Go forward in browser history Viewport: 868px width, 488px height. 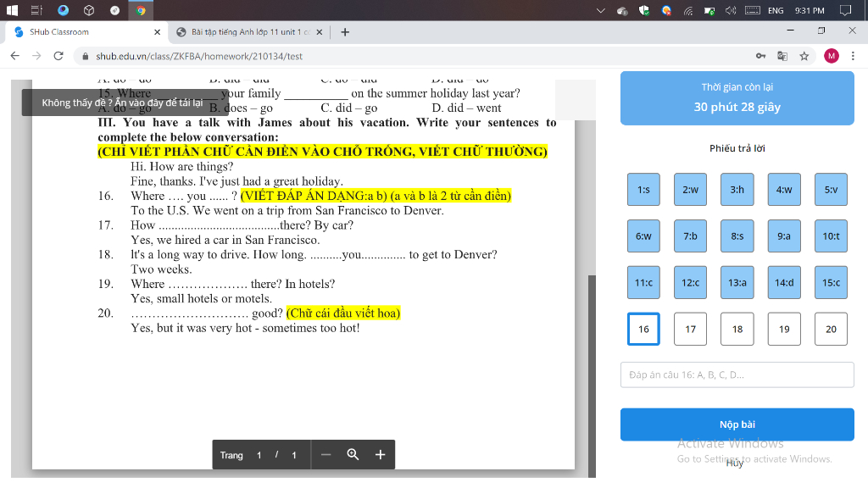tap(36, 56)
